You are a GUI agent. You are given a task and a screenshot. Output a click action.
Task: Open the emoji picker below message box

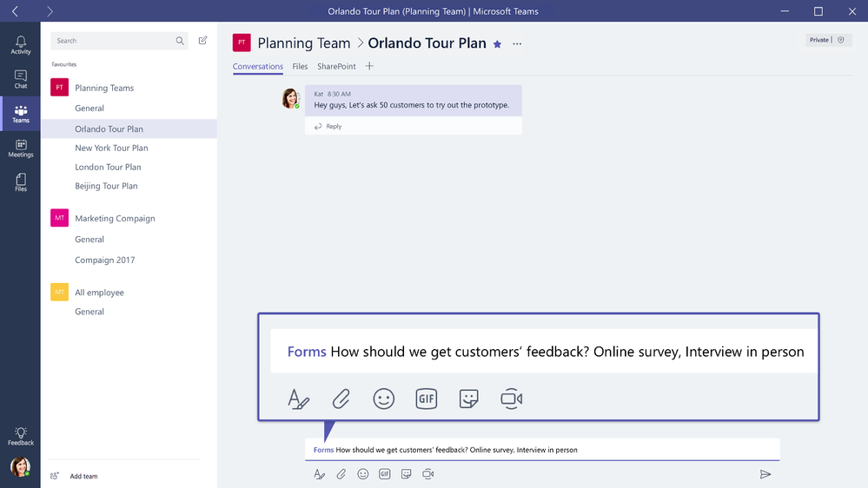pos(362,474)
